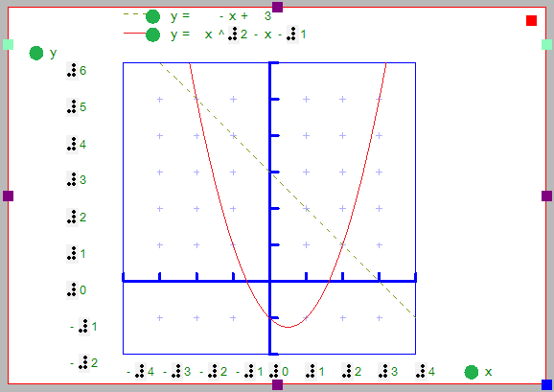Select the legend text y = -x + 3

(x=220, y=16)
